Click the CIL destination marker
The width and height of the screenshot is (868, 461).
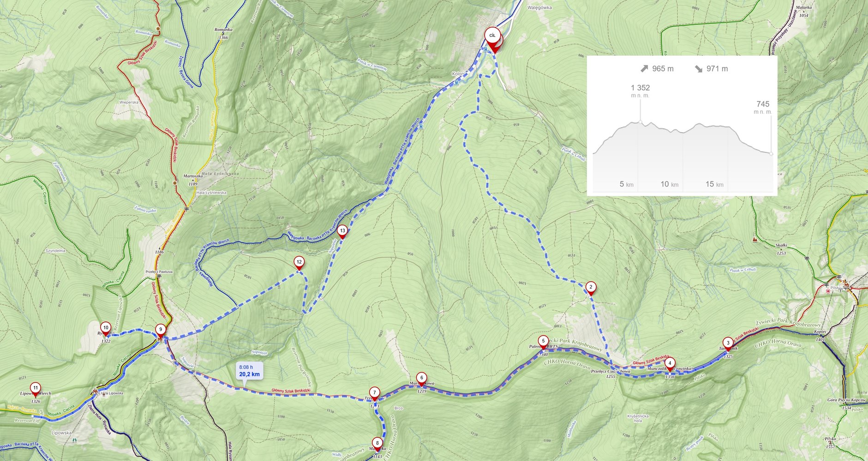tap(492, 38)
